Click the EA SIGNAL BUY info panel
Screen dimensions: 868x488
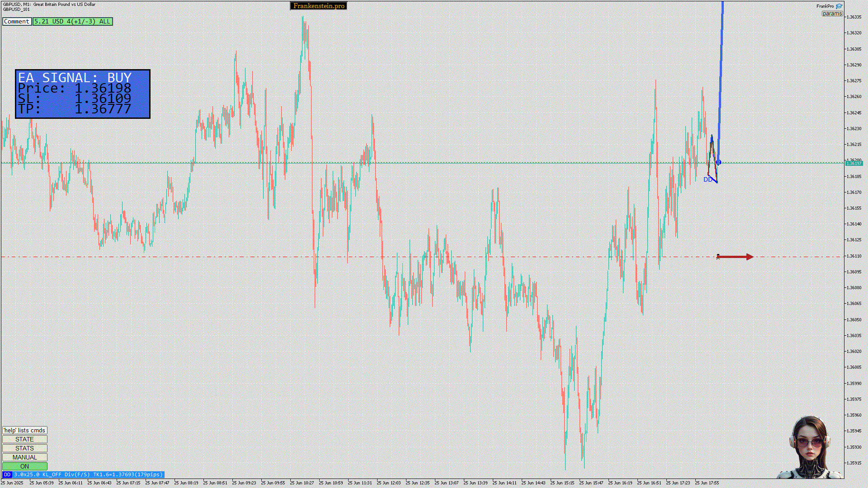(x=83, y=94)
